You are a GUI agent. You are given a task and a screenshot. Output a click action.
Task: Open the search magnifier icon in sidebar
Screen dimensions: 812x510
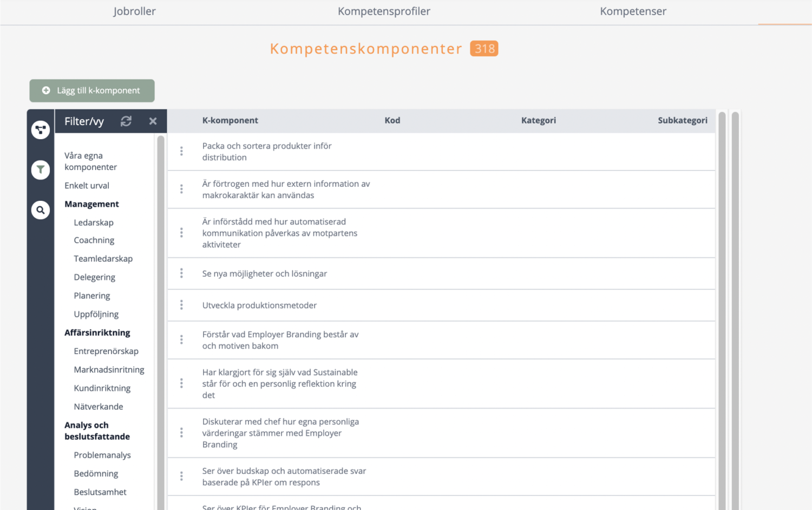click(x=41, y=210)
